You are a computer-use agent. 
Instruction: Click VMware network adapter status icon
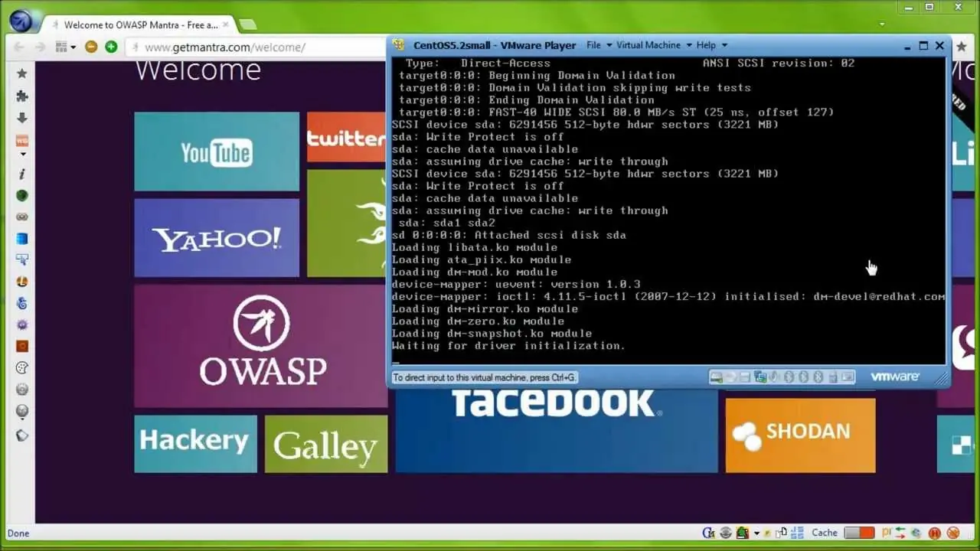[x=760, y=377]
